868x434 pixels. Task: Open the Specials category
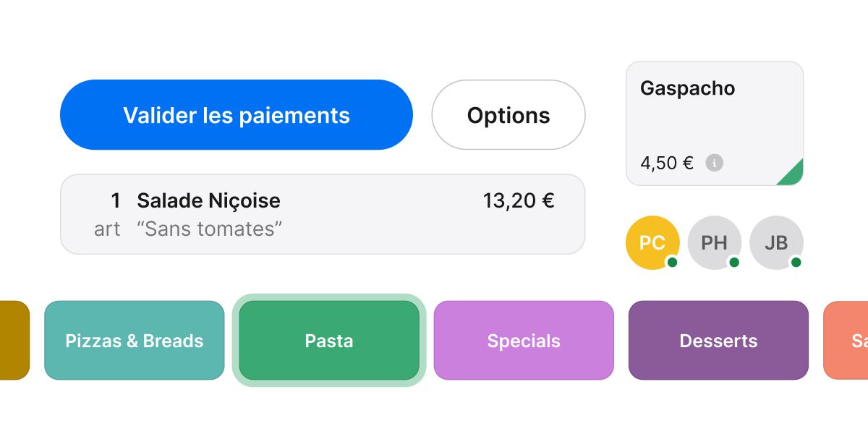coord(524,340)
